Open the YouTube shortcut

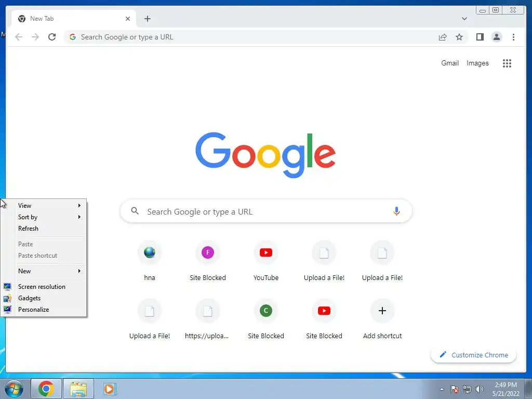click(x=266, y=260)
